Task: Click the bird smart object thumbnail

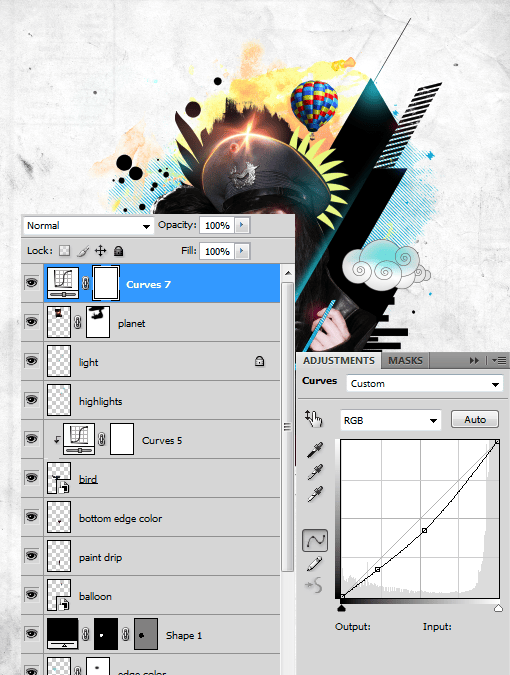Action: 59,478
